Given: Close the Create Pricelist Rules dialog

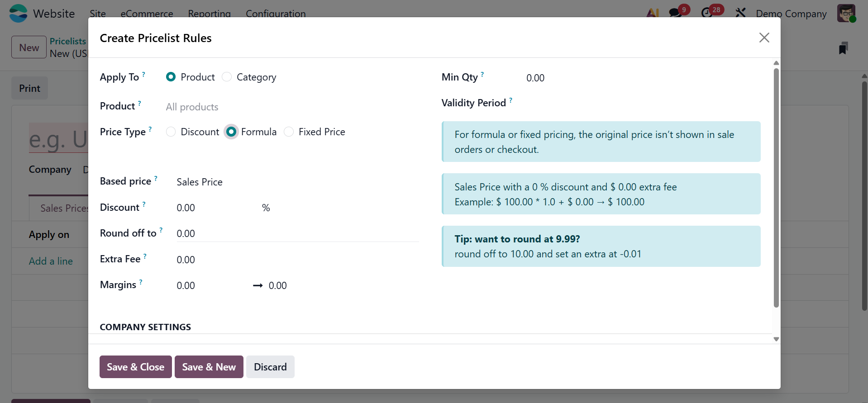Looking at the screenshot, I should (x=764, y=38).
